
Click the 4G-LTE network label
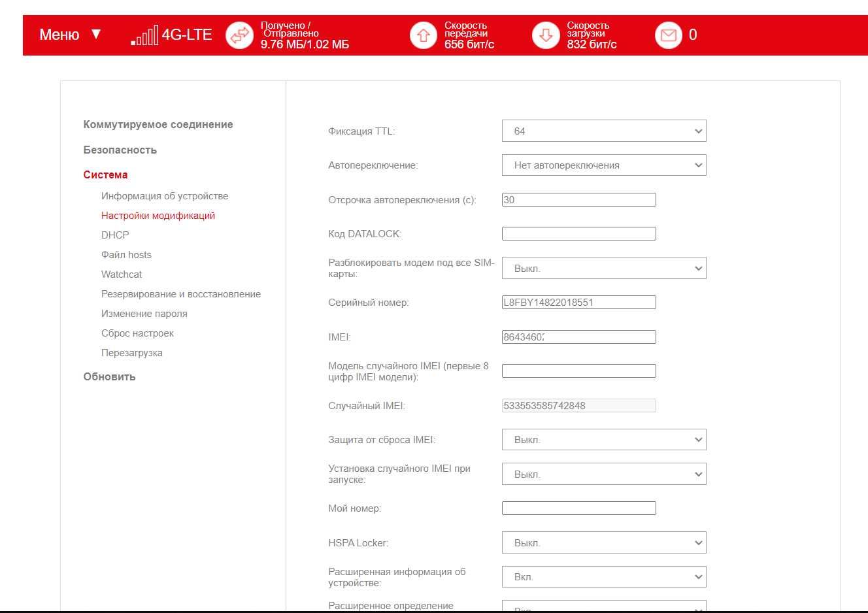(187, 35)
